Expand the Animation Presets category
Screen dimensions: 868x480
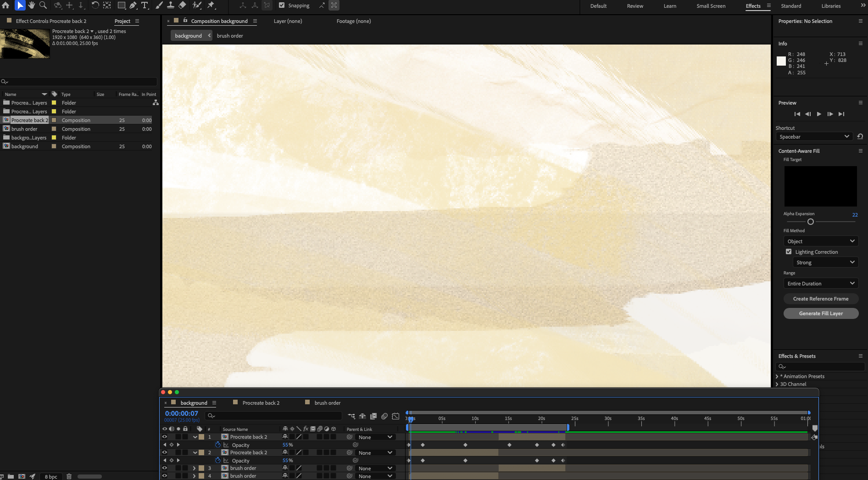[x=777, y=376]
